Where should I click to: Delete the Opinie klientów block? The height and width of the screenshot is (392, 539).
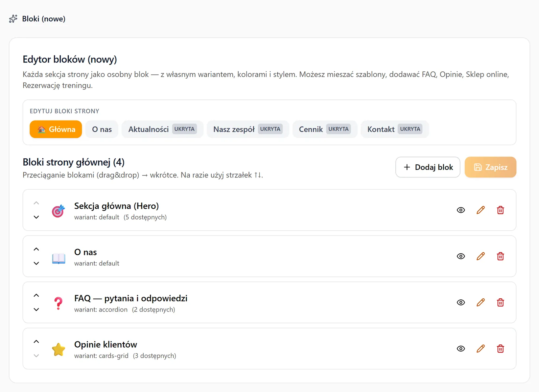pyautogui.click(x=500, y=349)
